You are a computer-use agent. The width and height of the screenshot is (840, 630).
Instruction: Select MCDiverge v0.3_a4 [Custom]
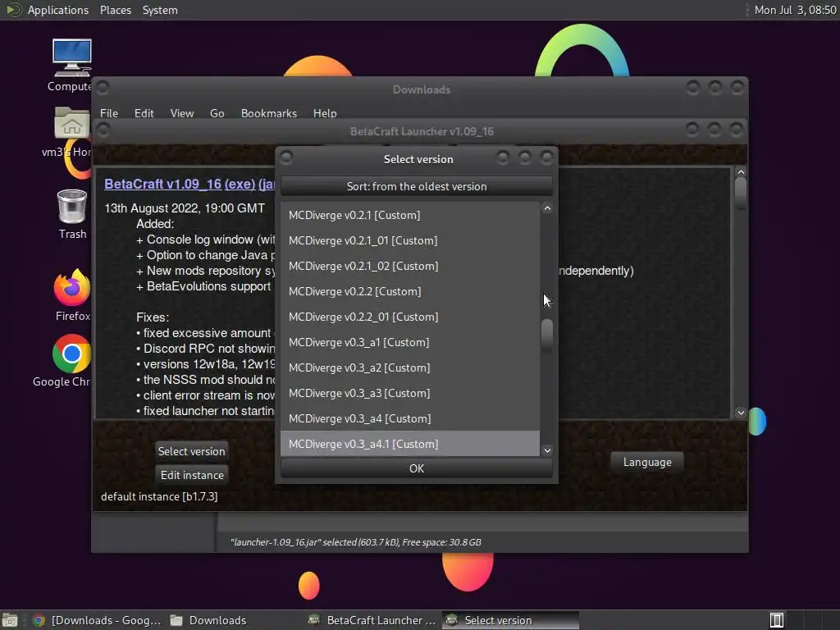coord(410,418)
